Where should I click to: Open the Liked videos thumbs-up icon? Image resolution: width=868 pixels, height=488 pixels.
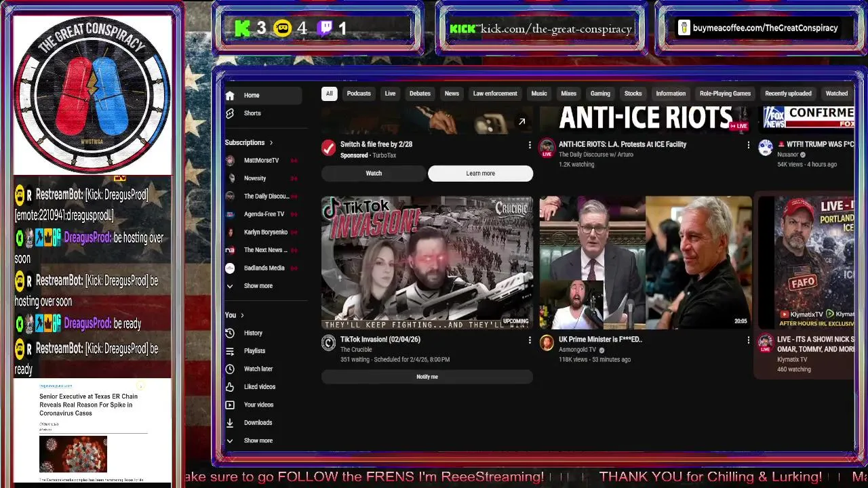click(230, 386)
